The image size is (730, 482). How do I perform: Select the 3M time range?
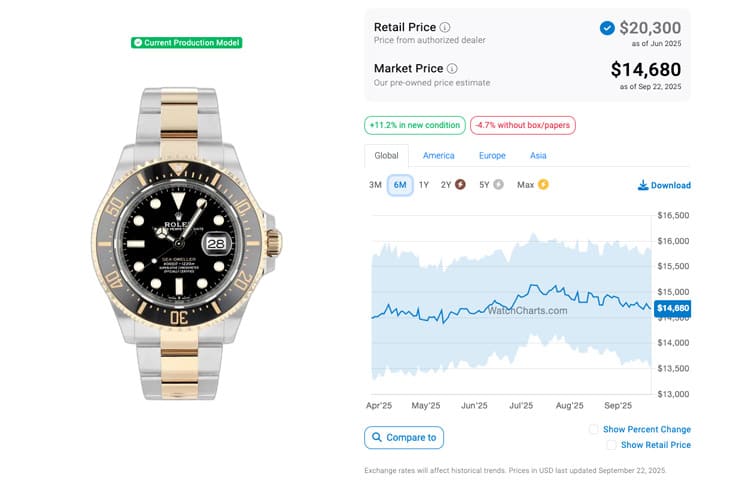375,185
